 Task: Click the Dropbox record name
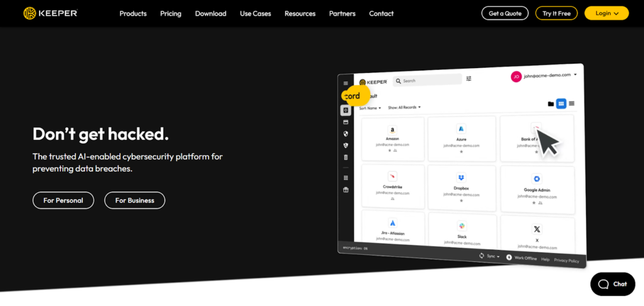(461, 188)
